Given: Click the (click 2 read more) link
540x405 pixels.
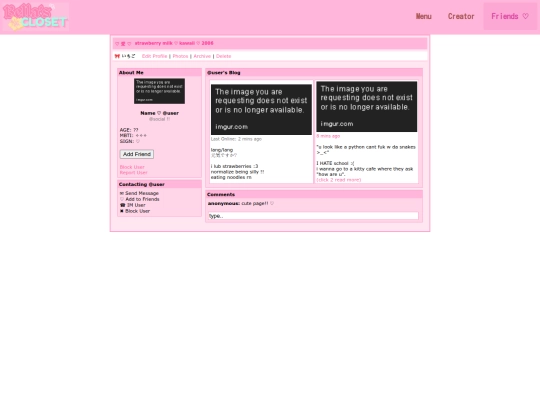Looking at the screenshot, I should coord(339,180).
